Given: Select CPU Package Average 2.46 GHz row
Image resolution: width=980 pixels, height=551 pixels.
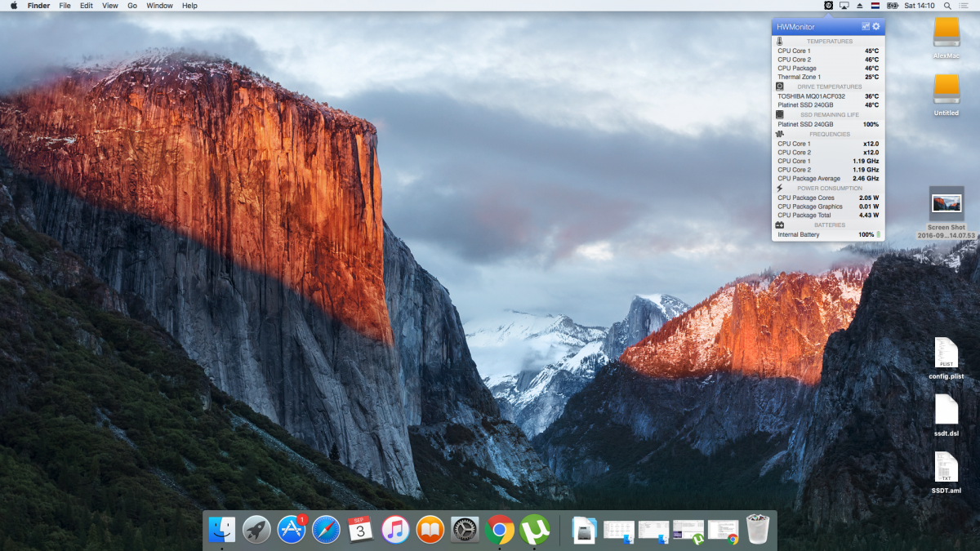Looking at the screenshot, I should 828,179.
